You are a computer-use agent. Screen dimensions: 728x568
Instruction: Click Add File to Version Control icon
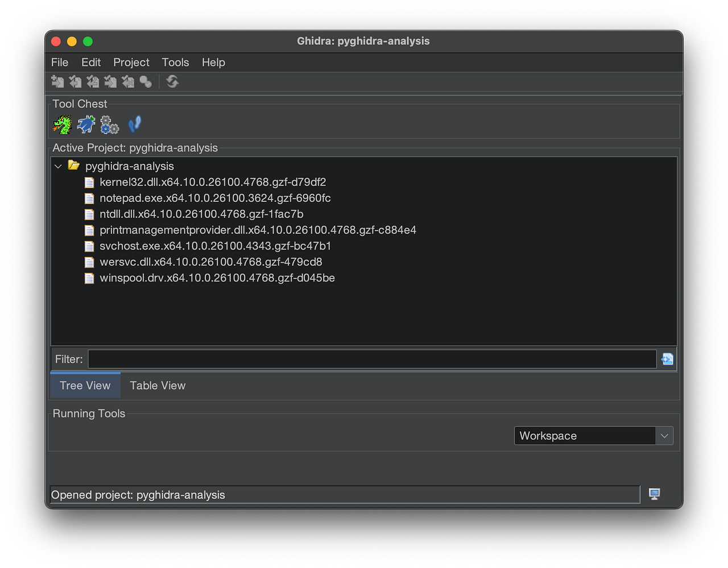[x=57, y=82]
